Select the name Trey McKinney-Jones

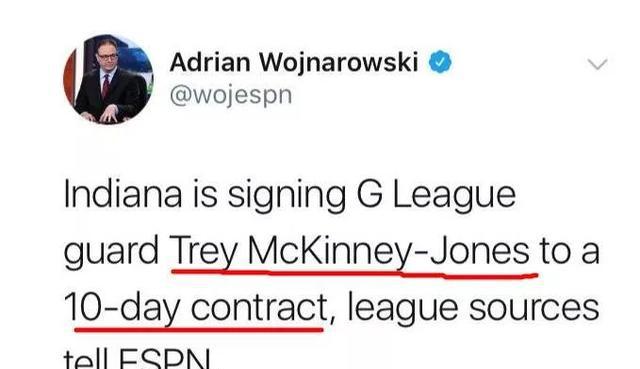[x=350, y=251]
